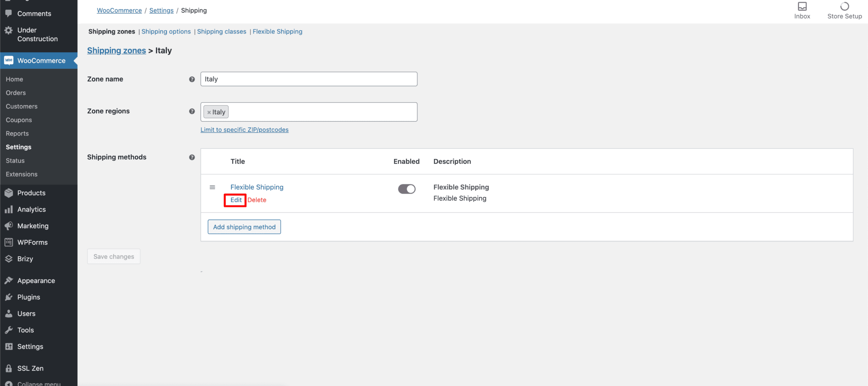Remove the Italy region tag with x
The height and width of the screenshot is (386, 868).
click(209, 112)
